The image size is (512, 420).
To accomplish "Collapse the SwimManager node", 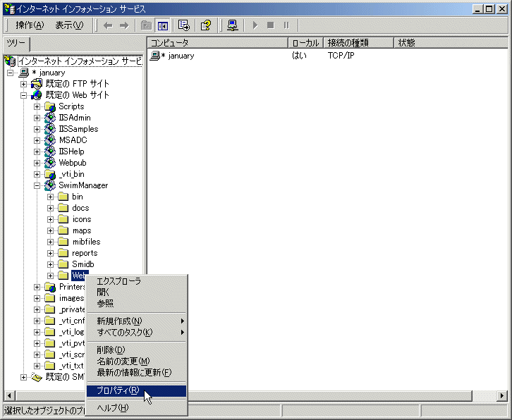I will point(37,185).
